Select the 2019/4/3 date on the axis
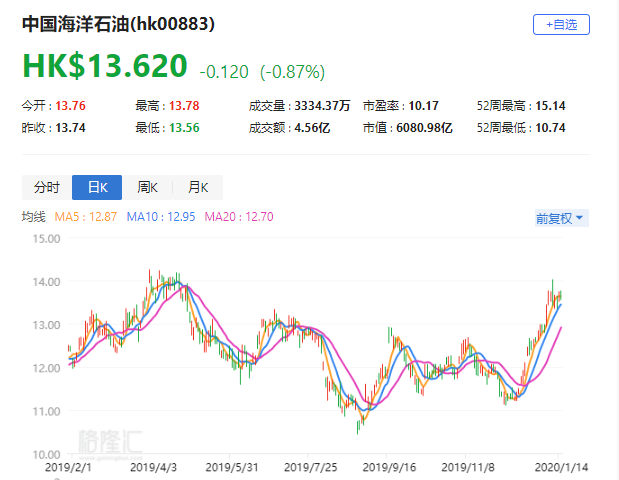Image resolution: width=619 pixels, height=480 pixels. [156, 466]
